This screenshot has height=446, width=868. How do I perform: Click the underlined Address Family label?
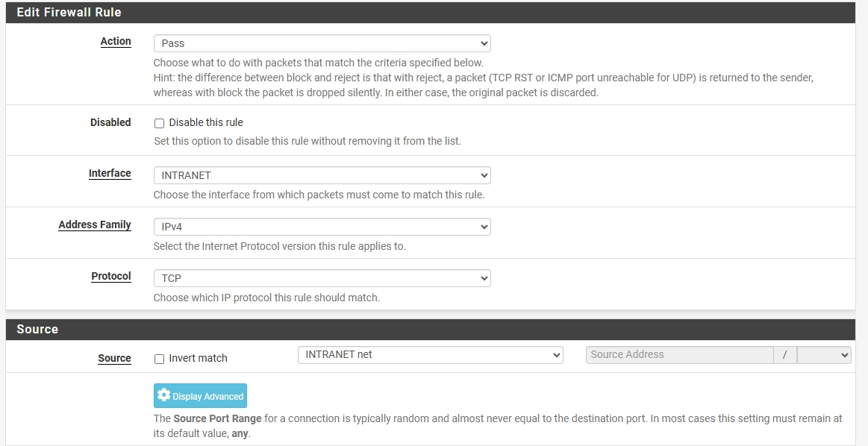coord(95,225)
